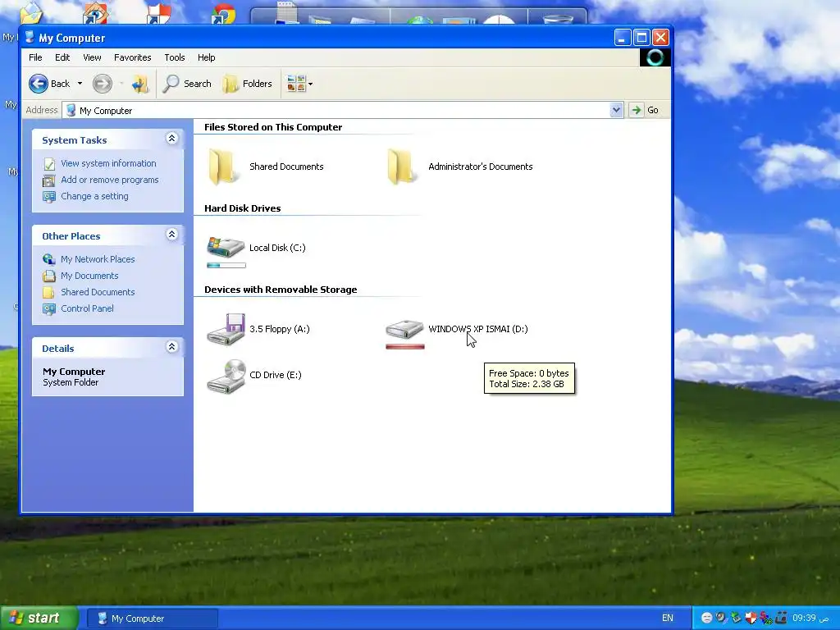Open My Network Places link
Screen dimensions: 840x630
(98, 259)
